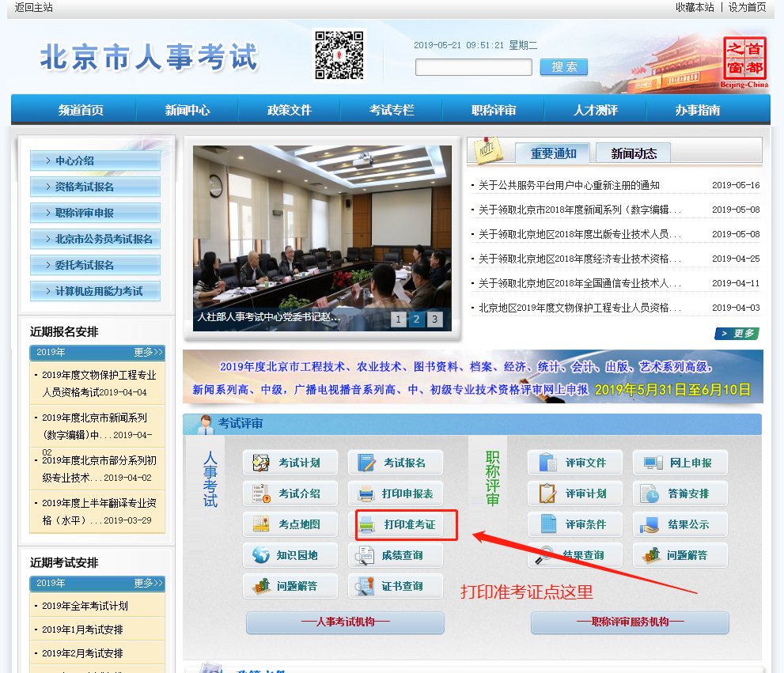
Task: Click the search text input field
Action: click(x=473, y=67)
